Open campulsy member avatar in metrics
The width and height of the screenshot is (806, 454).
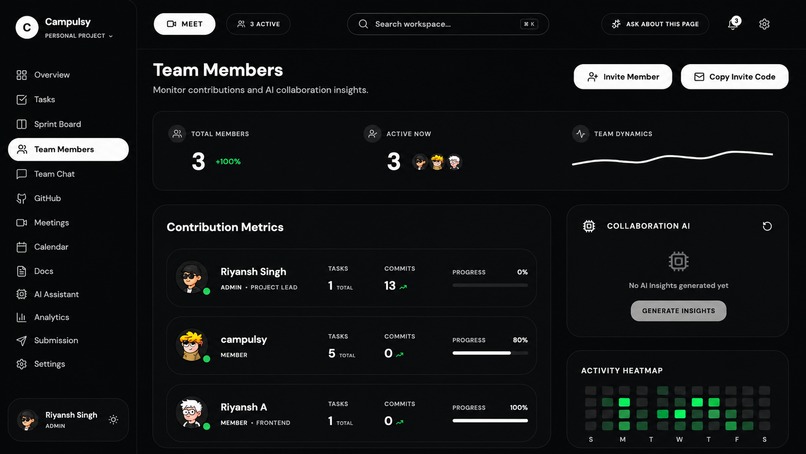pyautogui.click(x=192, y=345)
